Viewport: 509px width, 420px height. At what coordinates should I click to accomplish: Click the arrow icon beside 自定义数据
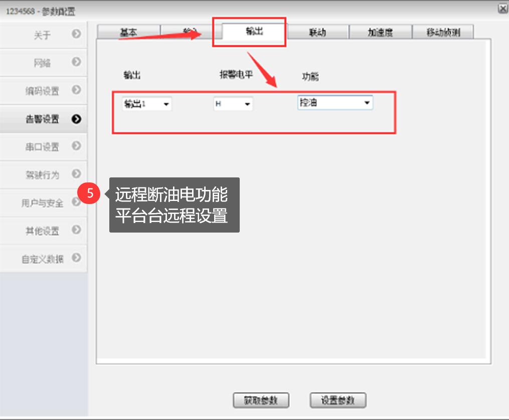point(76,258)
